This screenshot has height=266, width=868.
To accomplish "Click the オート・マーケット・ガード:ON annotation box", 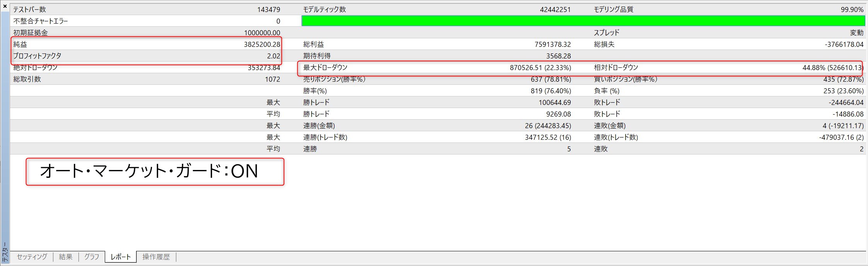I will (155, 171).
